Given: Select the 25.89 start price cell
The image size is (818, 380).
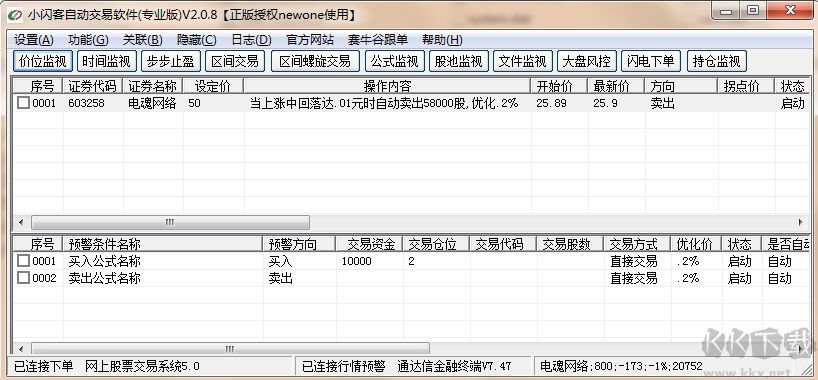Looking at the screenshot, I should click(x=551, y=103).
